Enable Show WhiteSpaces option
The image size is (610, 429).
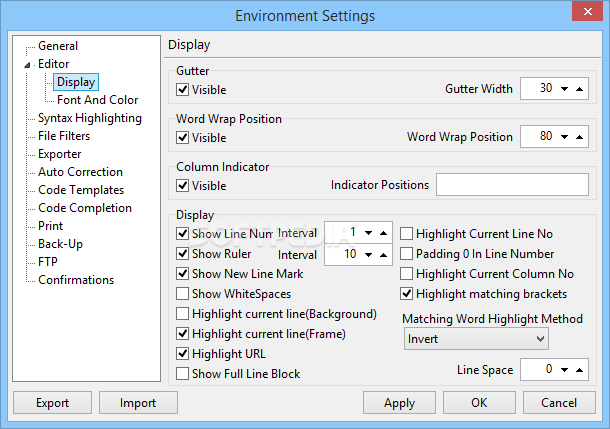click(182, 294)
